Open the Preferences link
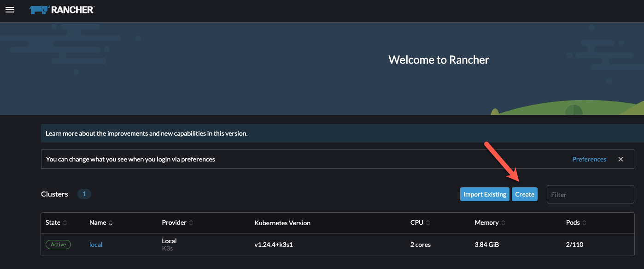This screenshot has width=644, height=269. pos(589,159)
